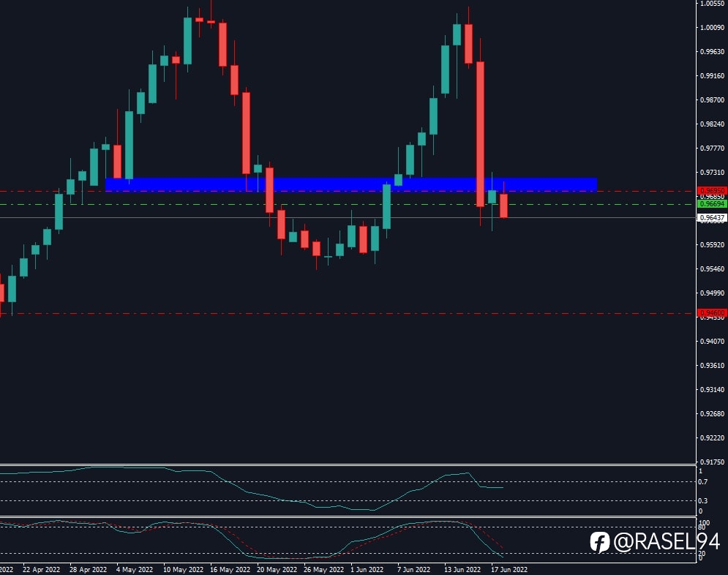Viewport: 728px width, 575px height.
Task: Click the 0.3 level label of indicator
Action: point(703,500)
